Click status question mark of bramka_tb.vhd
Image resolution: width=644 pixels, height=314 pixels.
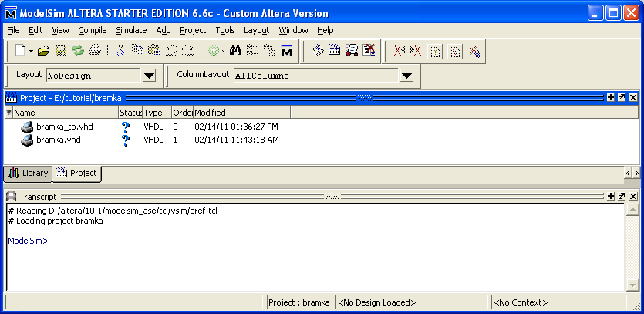tap(126, 127)
